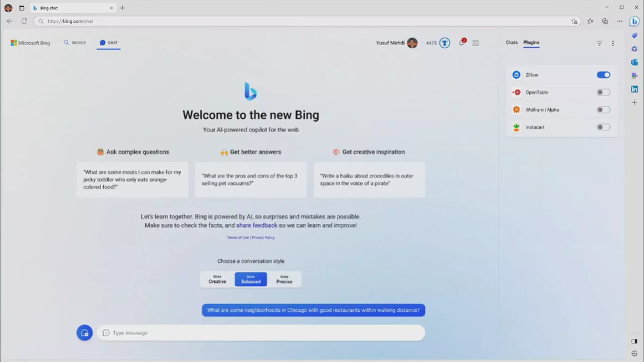Click the Type message input box
The image size is (644, 362).
point(261,333)
